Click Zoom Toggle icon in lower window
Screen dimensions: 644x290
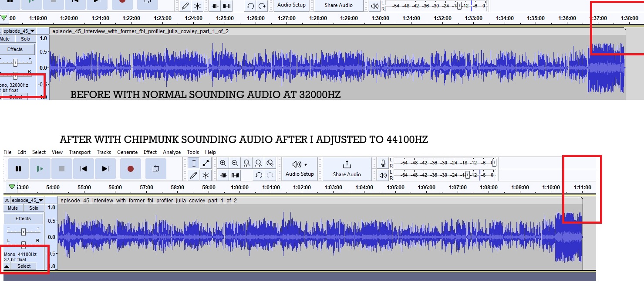(x=270, y=163)
